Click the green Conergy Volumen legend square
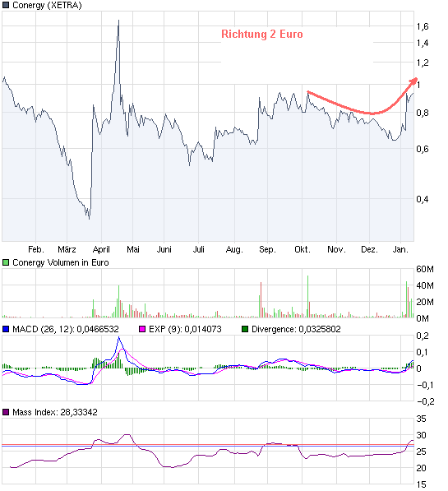The width and height of the screenshot is (448, 491). tap(6, 262)
